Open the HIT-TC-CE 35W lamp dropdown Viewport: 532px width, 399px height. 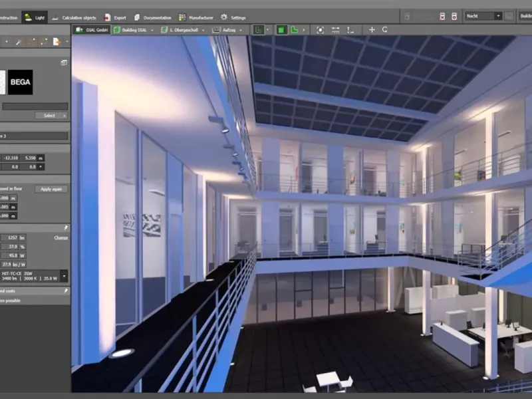point(34,276)
